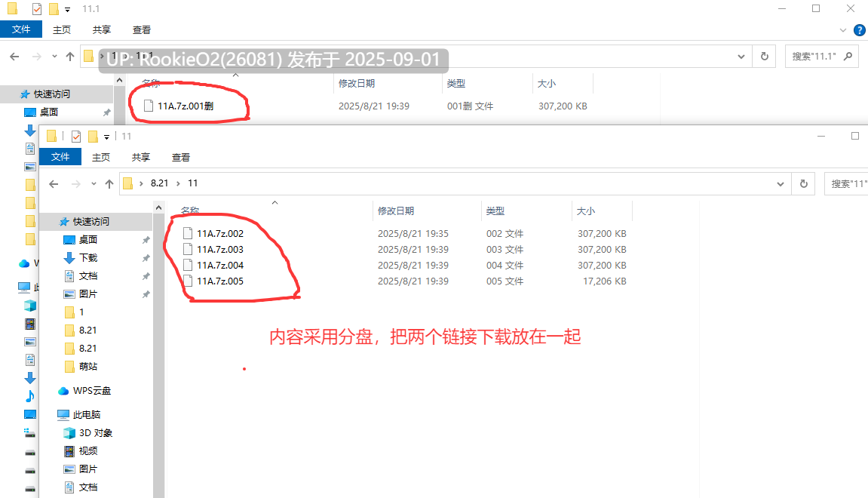Sort by 修改日期 in the 11.1 window
Viewport: 868px width, 498px height.
(357, 83)
